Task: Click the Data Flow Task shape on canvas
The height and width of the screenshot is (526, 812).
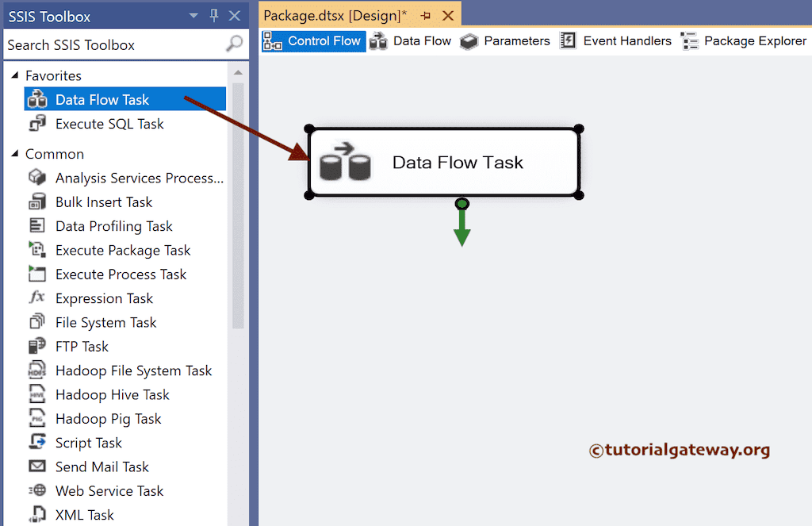Action: [x=444, y=162]
